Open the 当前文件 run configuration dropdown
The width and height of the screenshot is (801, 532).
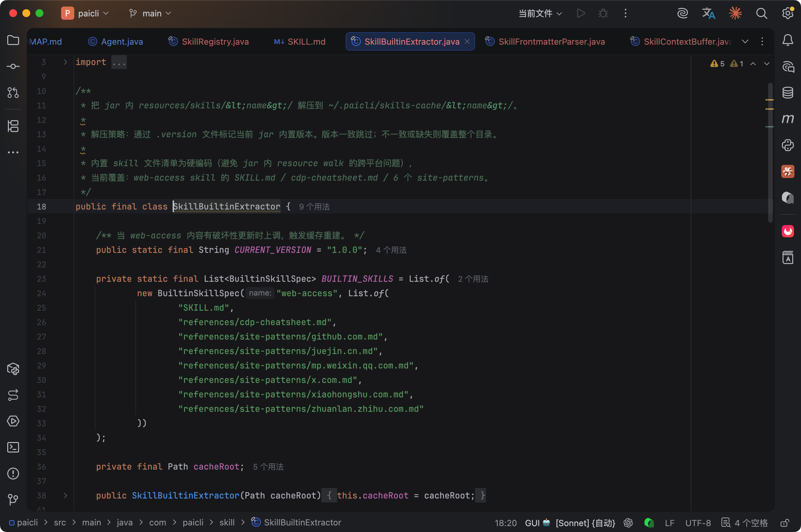click(x=540, y=13)
